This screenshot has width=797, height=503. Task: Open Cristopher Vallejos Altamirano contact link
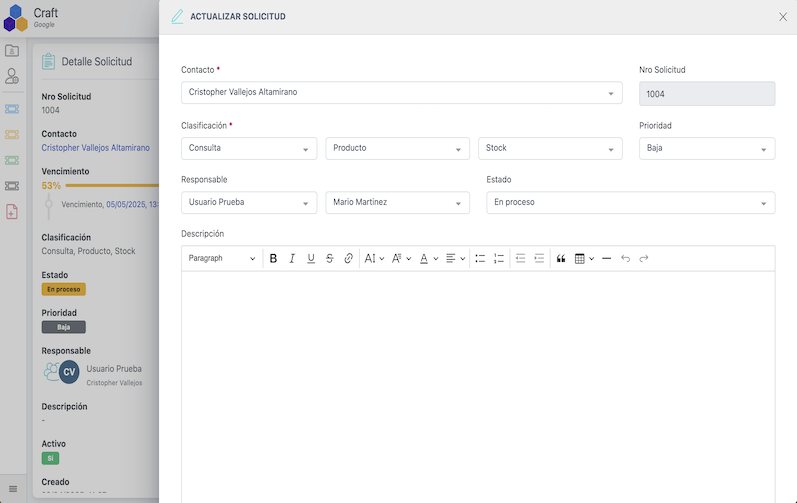(96, 148)
